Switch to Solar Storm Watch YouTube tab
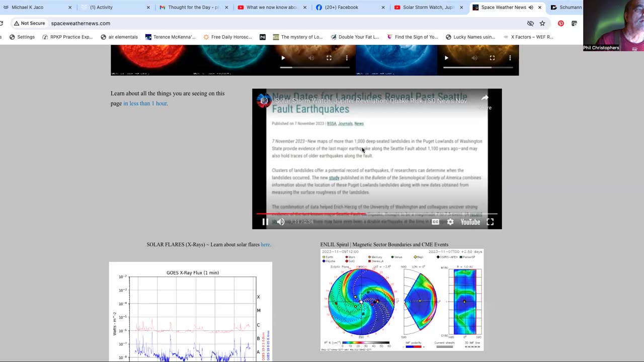The width and height of the screenshot is (644, 362). coord(428,8)
